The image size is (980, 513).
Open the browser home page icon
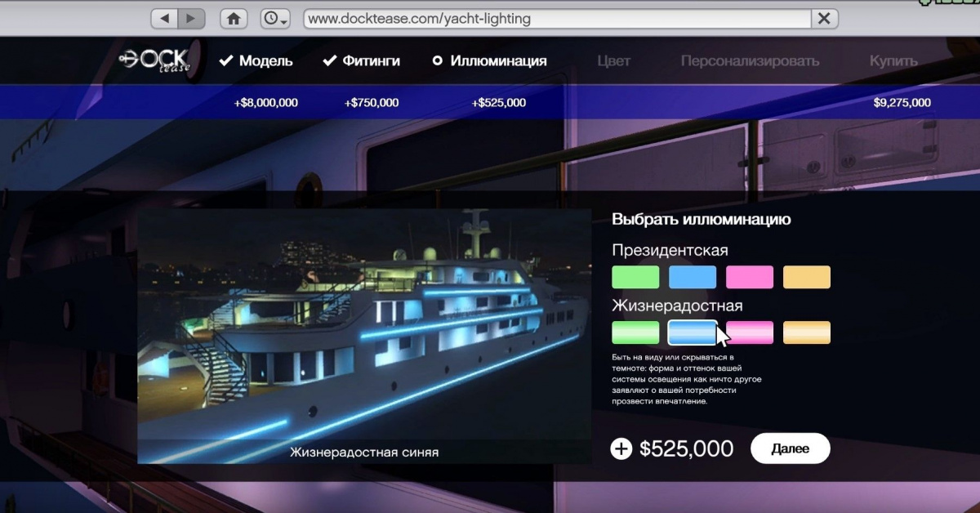click(x=234, y=18)
